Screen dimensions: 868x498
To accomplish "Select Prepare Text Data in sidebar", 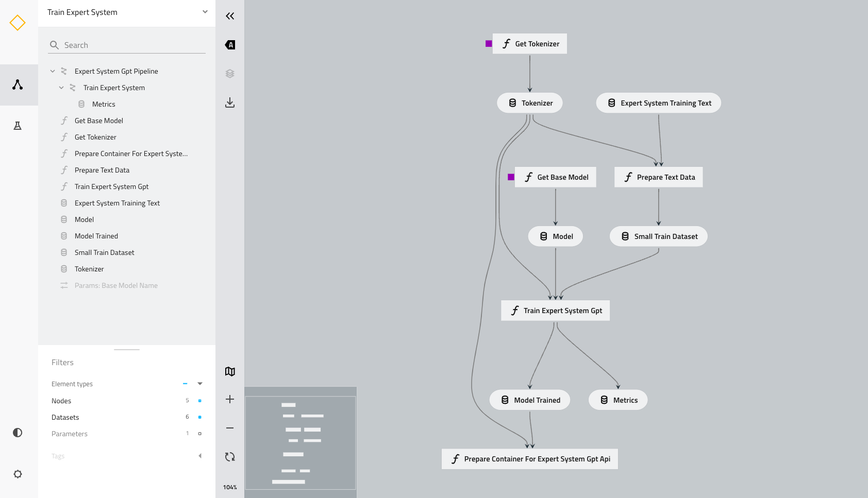I will pyautogui.click(x=102, y=170).
